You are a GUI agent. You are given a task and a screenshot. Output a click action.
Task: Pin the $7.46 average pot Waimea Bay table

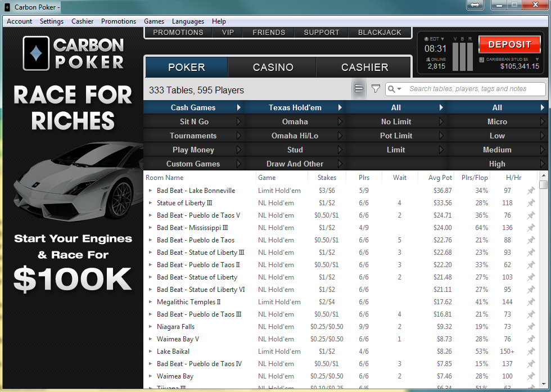pos(531,376)
